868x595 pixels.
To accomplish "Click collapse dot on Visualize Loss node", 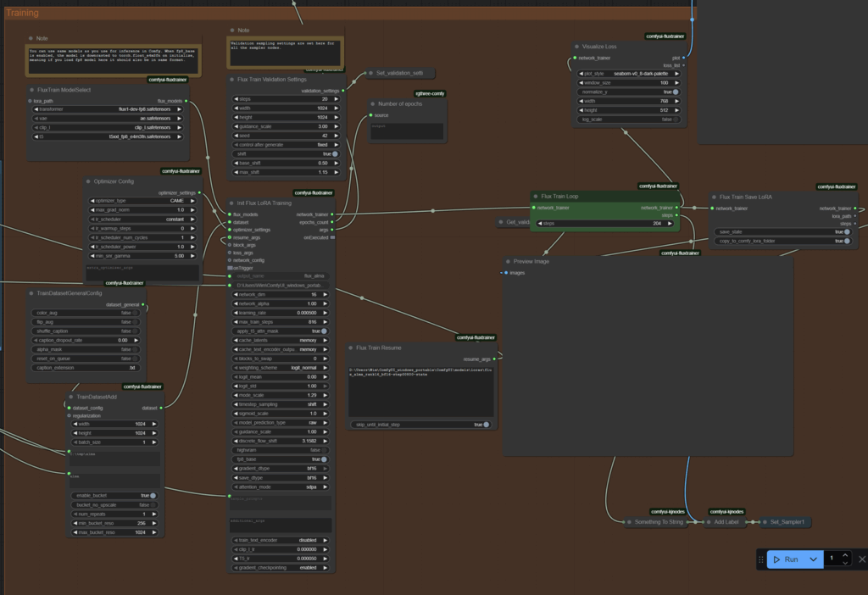I will pos(576,47).
